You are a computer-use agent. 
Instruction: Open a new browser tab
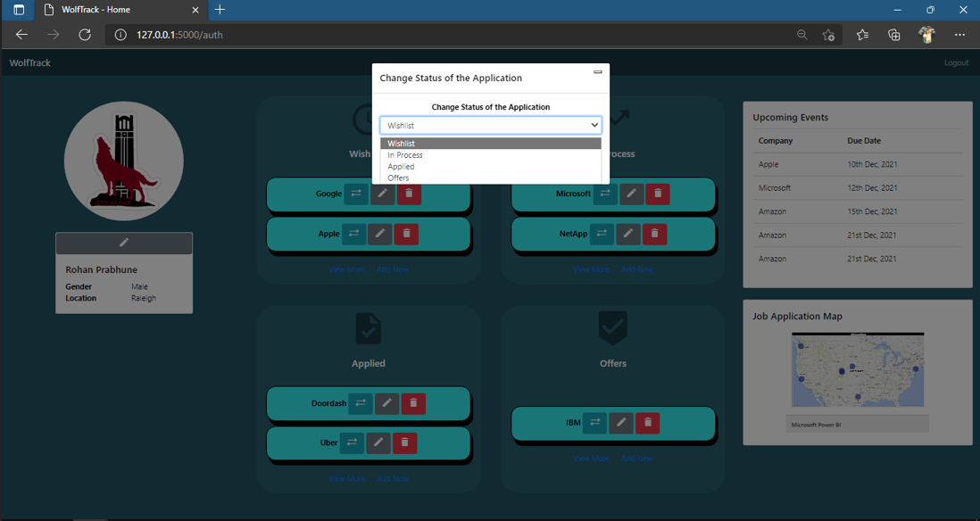[x=220, y=10]
